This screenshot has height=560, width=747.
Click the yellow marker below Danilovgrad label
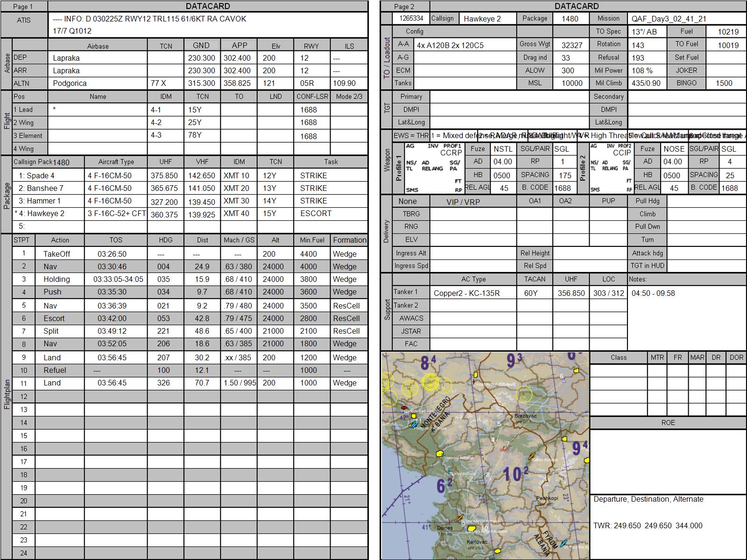point(414,416)
